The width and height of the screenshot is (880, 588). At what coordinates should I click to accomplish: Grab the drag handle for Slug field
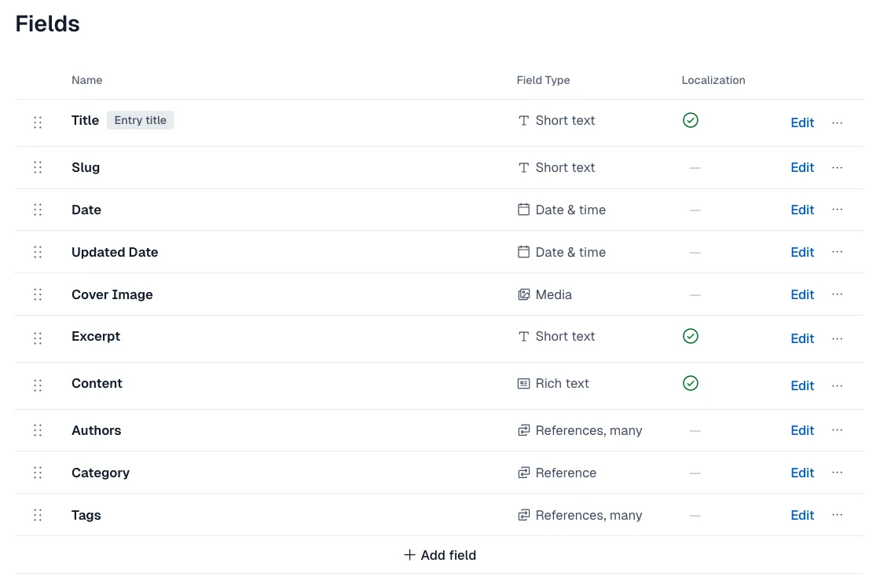point(38,167)
